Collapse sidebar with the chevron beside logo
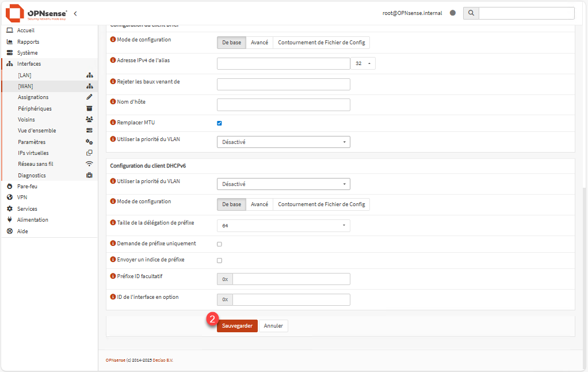This screenshot has height=372, width=588. click(75, 13)
